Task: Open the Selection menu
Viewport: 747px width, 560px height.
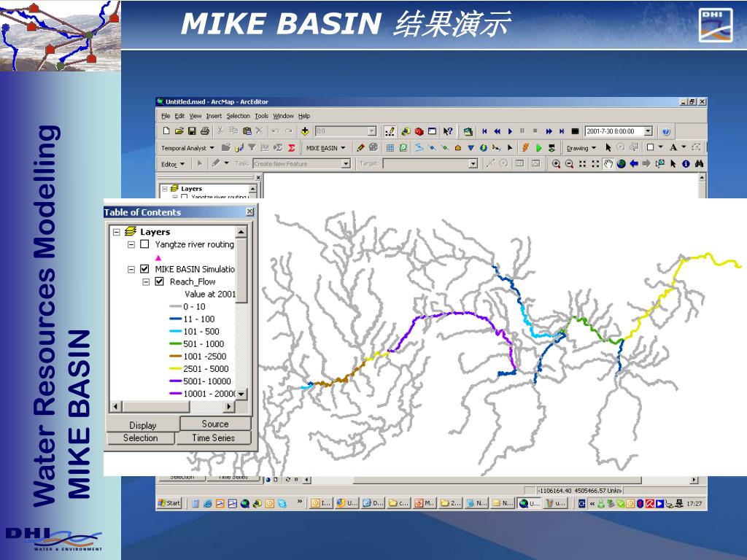Action: (239, 116)
